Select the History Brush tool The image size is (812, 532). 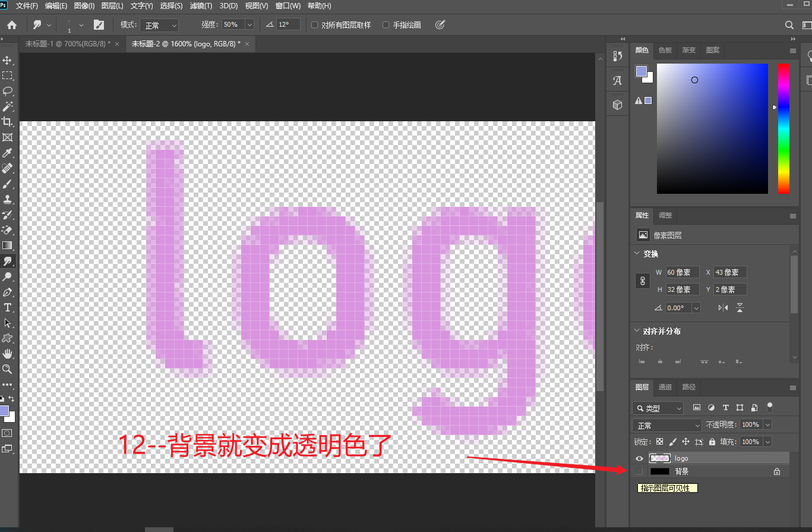coord(8,215)
